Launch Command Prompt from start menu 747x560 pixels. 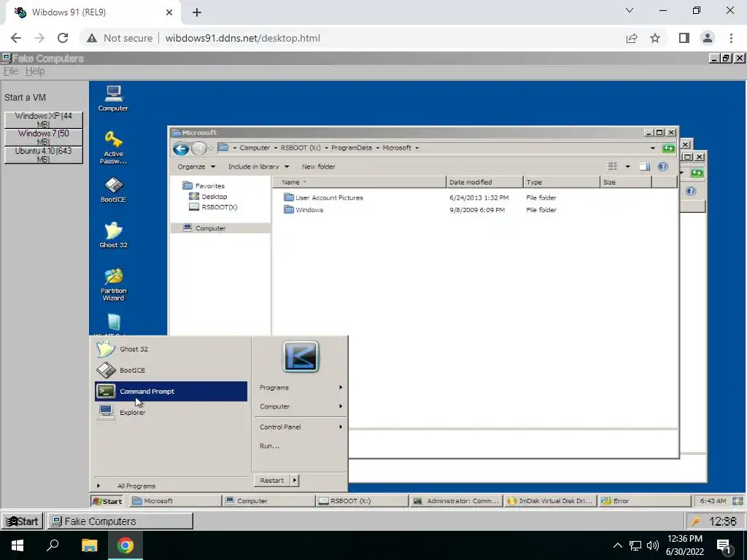pyautogui.click(x=171, y=391)
